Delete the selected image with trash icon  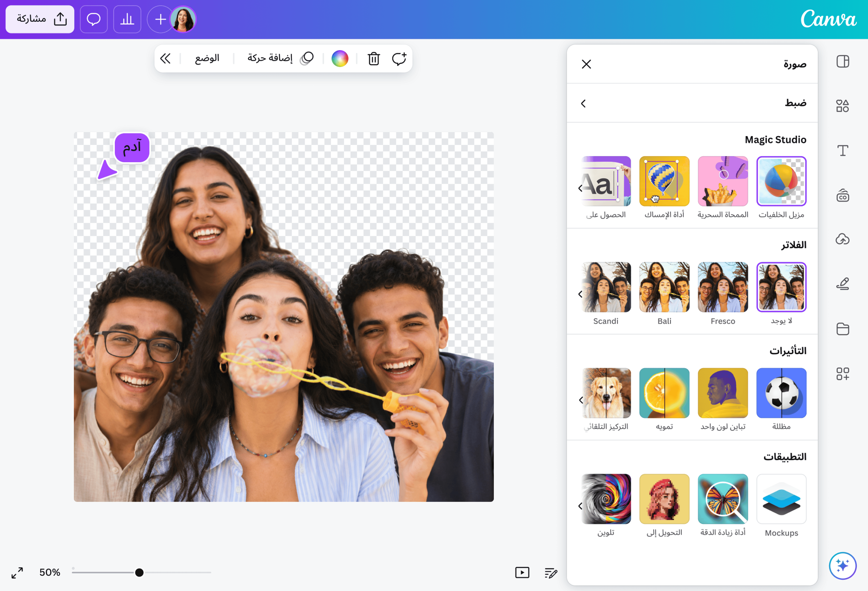373,58
